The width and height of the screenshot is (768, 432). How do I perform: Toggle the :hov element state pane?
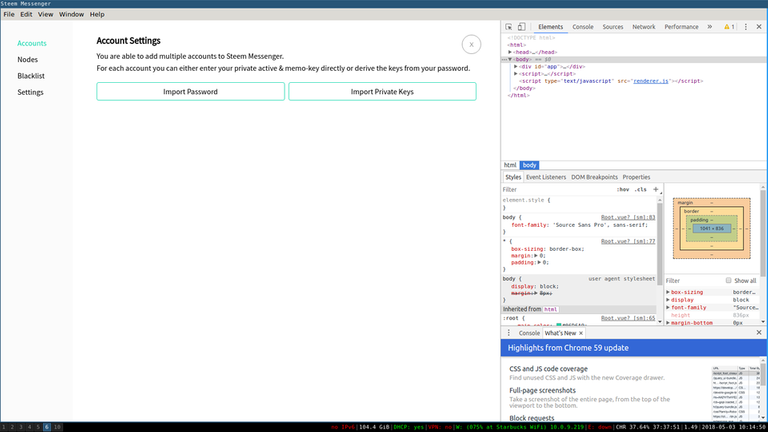click(x=623, y=190)
